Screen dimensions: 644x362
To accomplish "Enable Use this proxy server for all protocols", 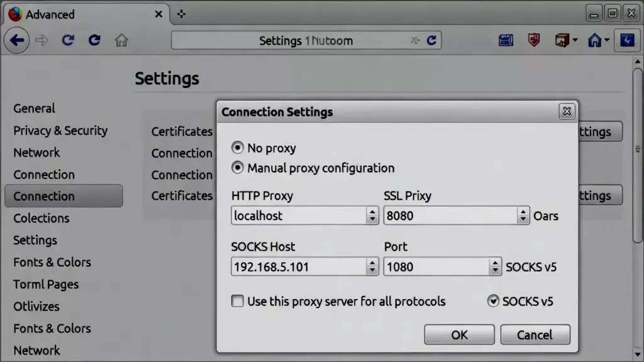I will 238,302.
